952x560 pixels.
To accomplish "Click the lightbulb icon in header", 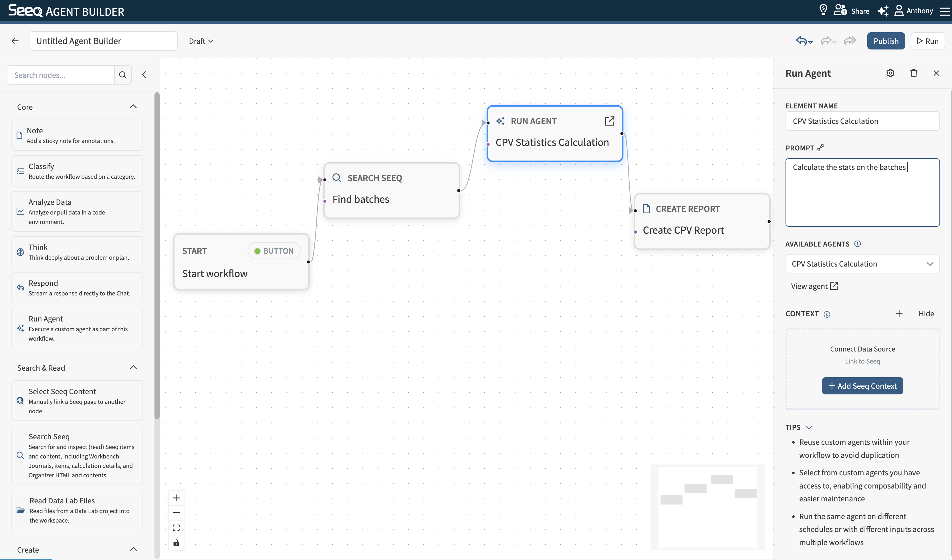I will click(823, 10).
